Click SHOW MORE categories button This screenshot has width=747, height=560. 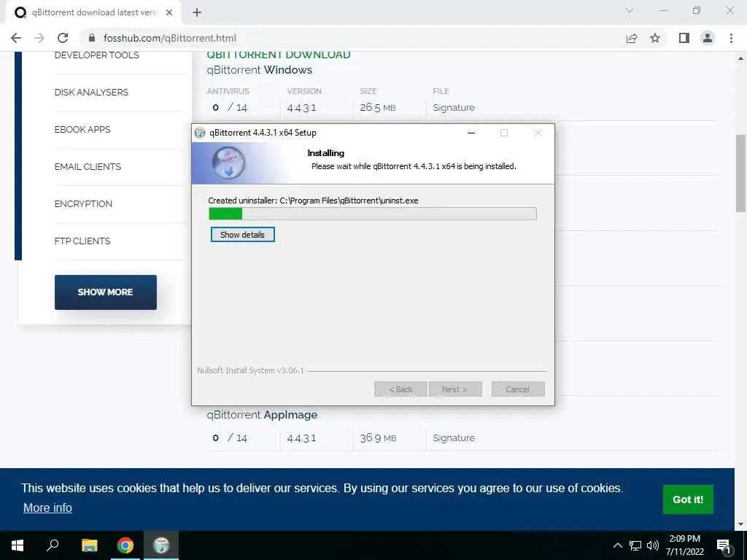point(105,292)
